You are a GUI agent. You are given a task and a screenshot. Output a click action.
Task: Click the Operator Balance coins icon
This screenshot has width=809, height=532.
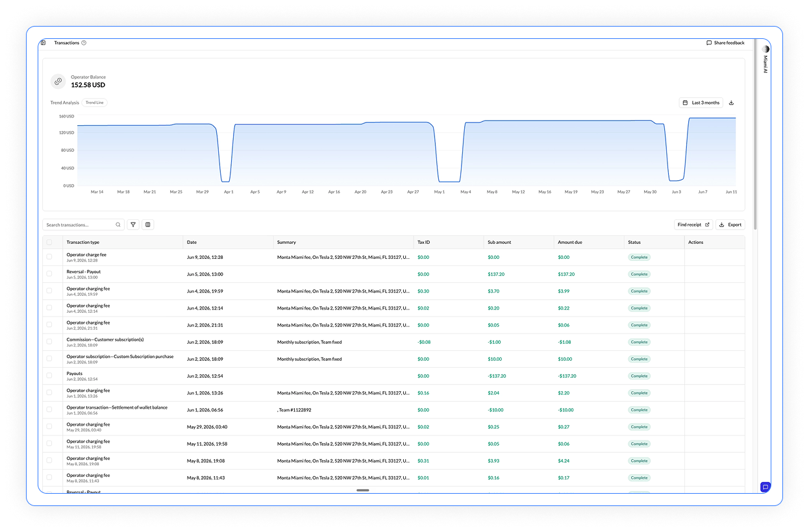[x=58, y=81]
